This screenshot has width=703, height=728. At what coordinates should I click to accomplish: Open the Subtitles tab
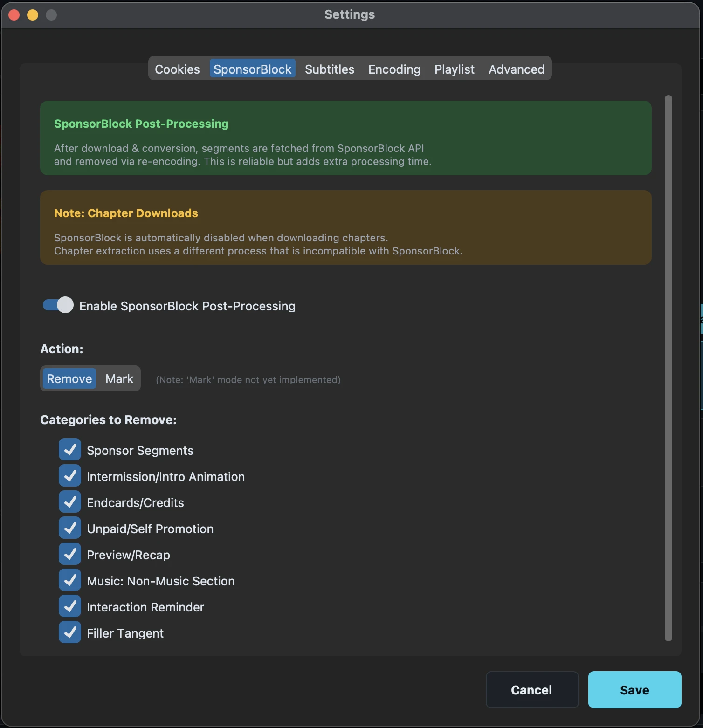point(330,69)
